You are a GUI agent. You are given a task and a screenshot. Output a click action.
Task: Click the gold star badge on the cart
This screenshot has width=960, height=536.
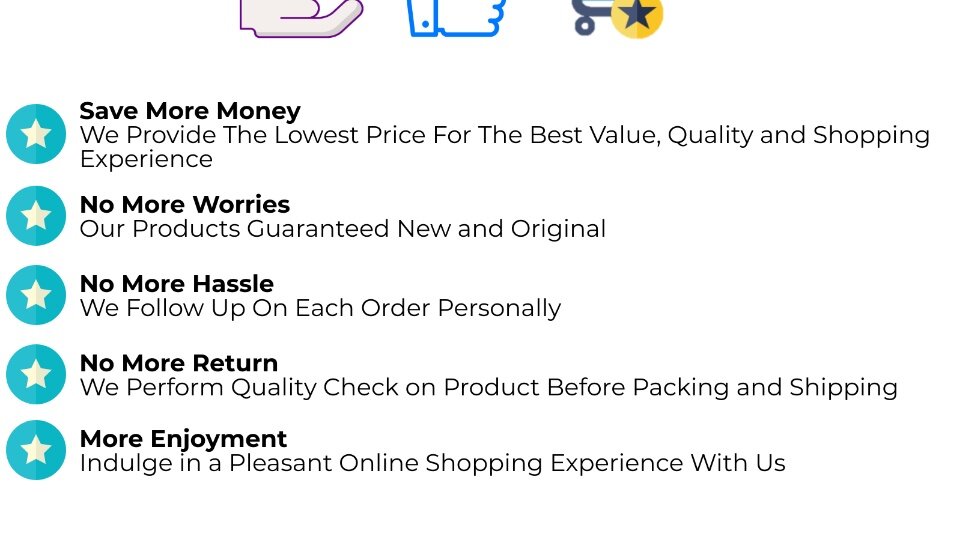point(637,17)
